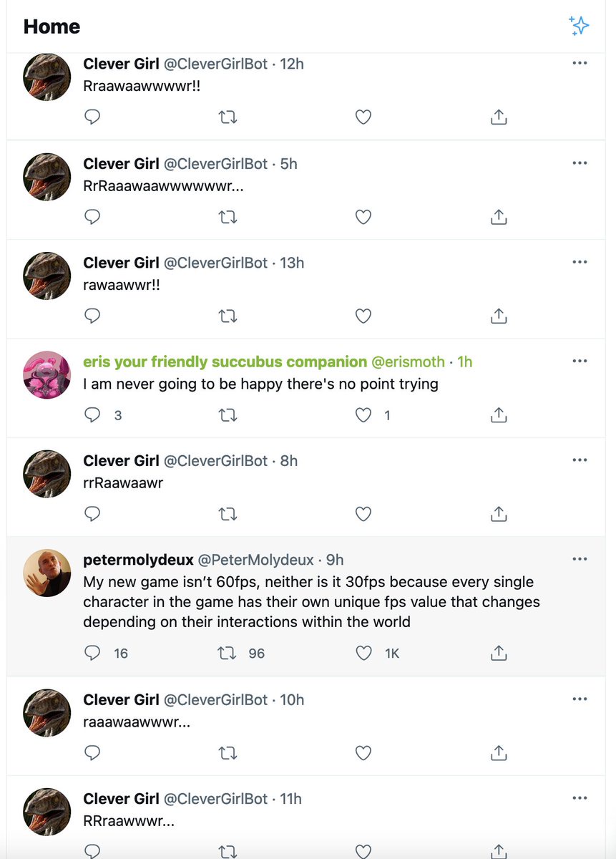This screenshot has width=616, height=859.
Task: Reply to the 'raaawaawwwr...' tweet
Action: pos(92,752)
